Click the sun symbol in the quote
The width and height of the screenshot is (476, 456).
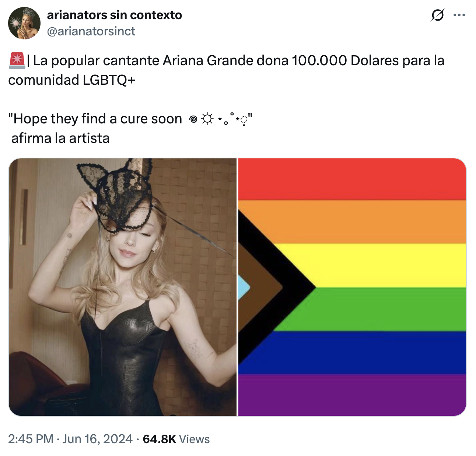[207, 119]
